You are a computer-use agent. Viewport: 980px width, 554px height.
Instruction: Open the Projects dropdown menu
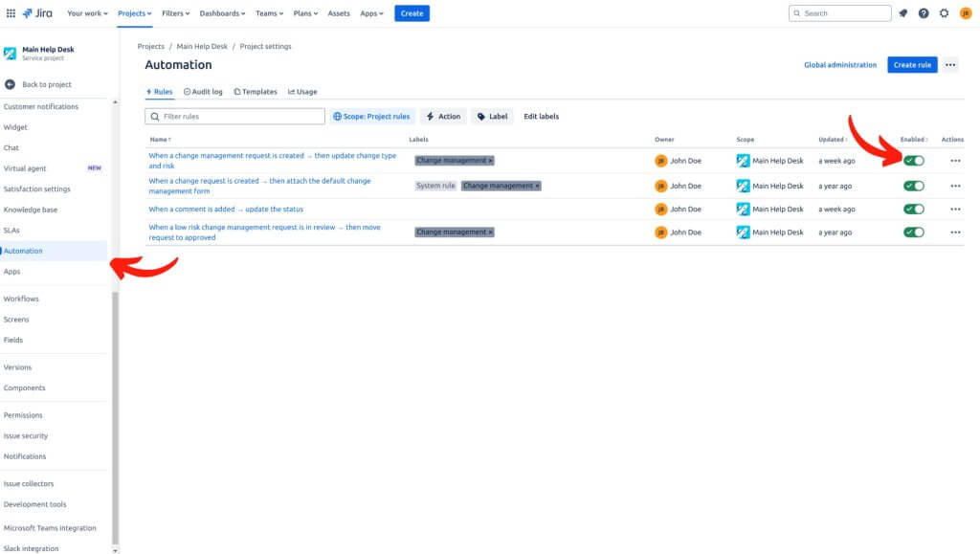click(134, 13)
